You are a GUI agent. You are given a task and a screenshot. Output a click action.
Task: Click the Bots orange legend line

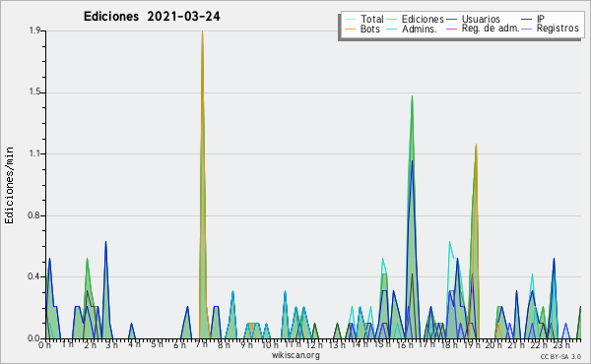350,29
